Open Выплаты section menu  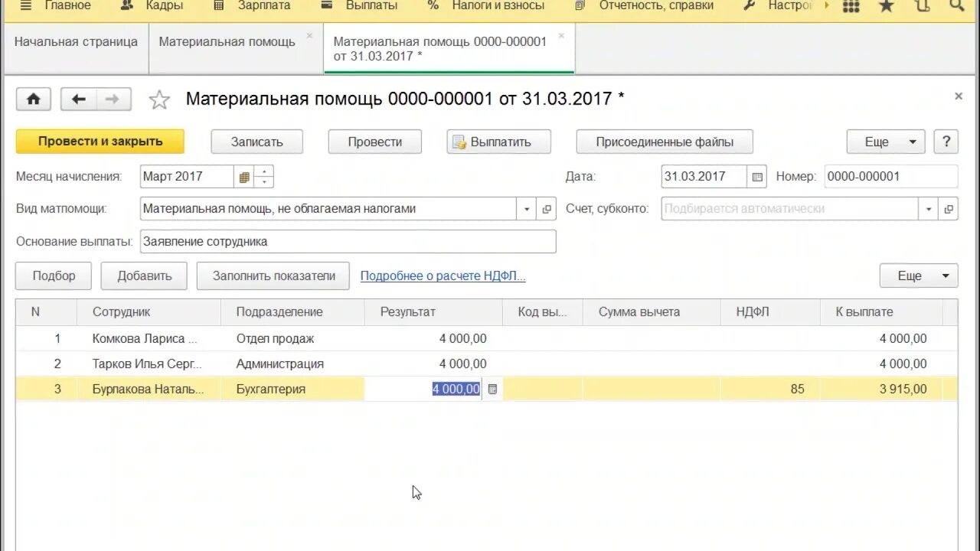[x=359, y=6]
